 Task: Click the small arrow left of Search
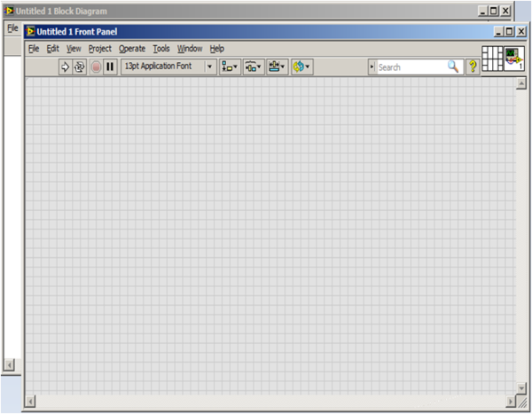pos(372,66)
